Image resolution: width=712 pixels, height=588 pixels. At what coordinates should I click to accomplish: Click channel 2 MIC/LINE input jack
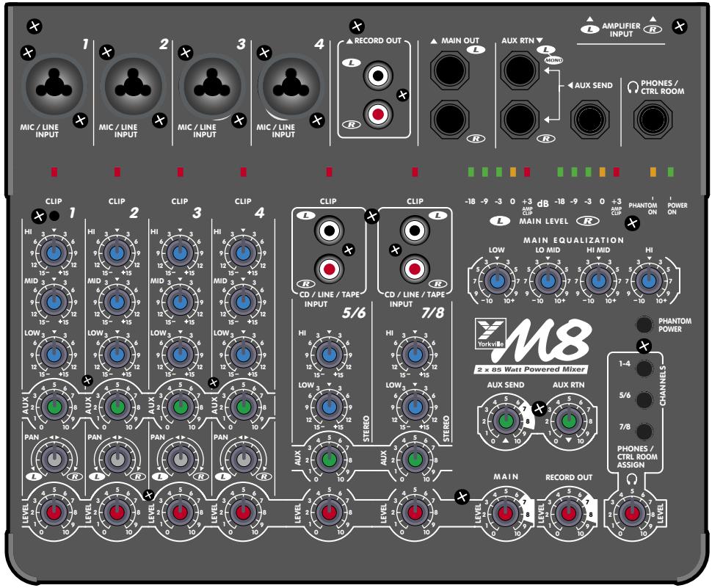tap(133, 86)
